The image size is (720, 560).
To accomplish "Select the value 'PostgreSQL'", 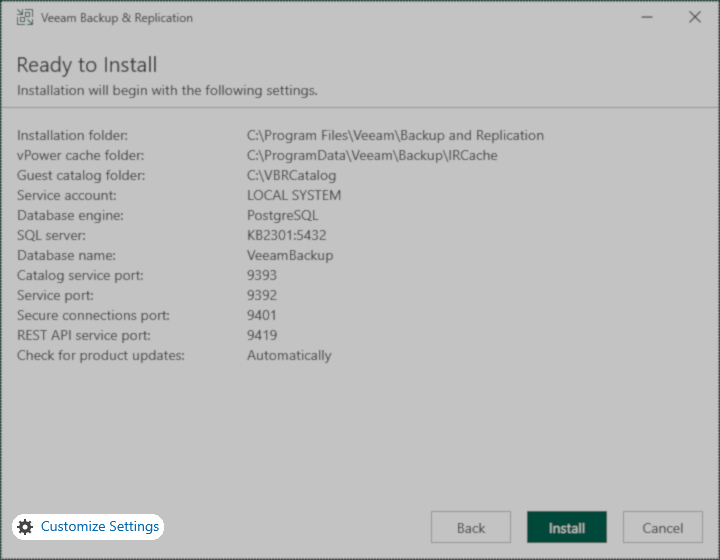I will tap(282, 215).
